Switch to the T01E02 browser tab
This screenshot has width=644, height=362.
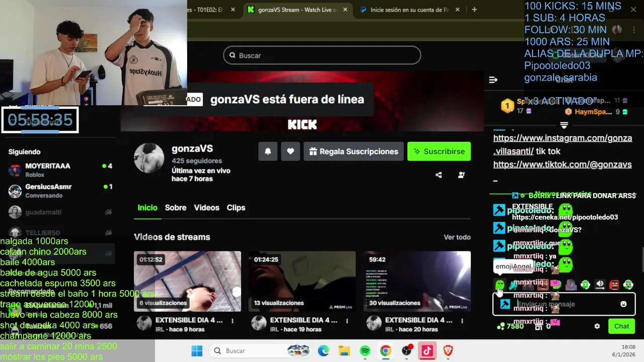(213, 10)
